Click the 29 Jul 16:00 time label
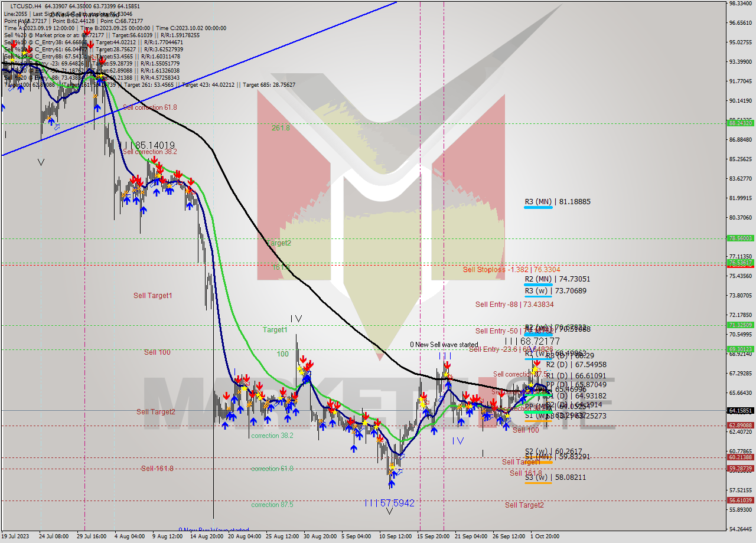756x543 pixels. click(92, 537)
